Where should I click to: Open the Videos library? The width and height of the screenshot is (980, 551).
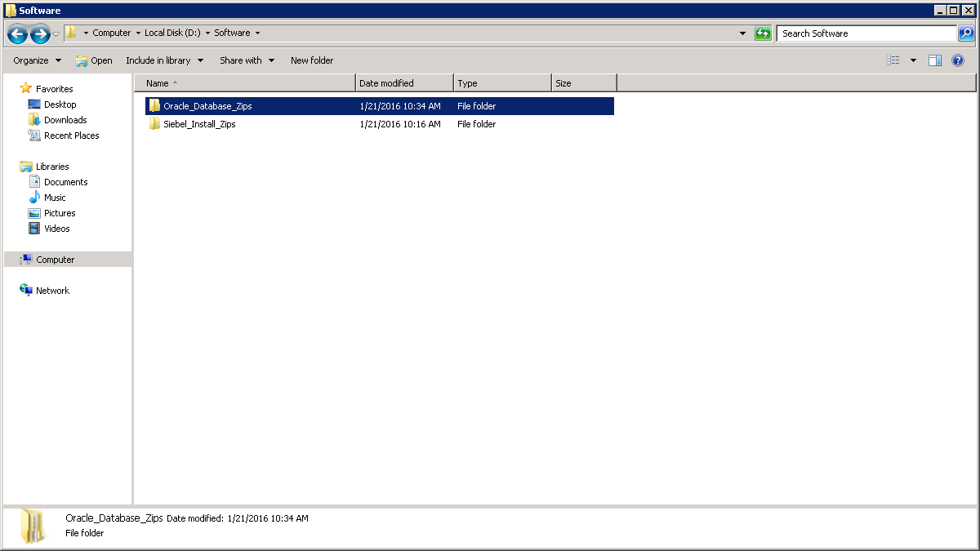57,229
